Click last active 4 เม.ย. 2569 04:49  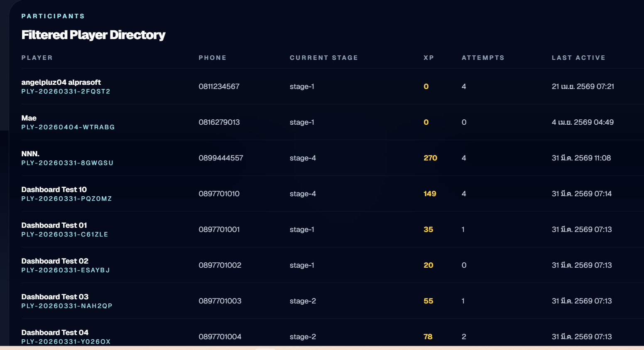click(583, 122)
